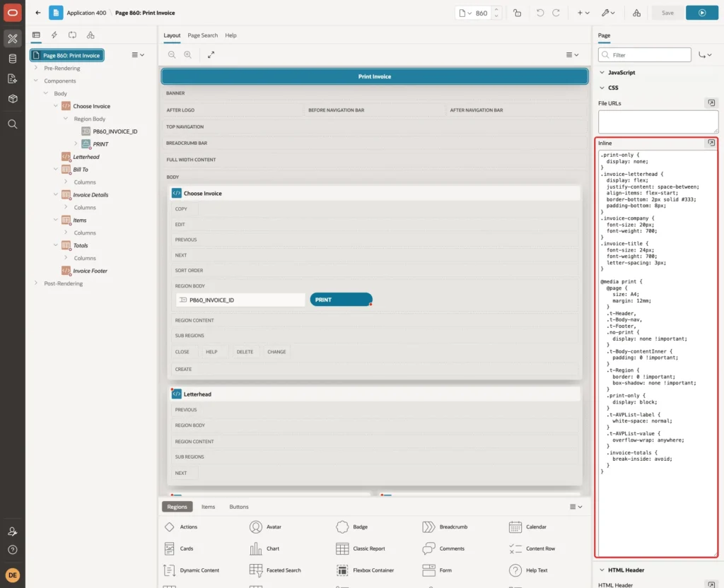Switch gallery to the Items tab

209,507
